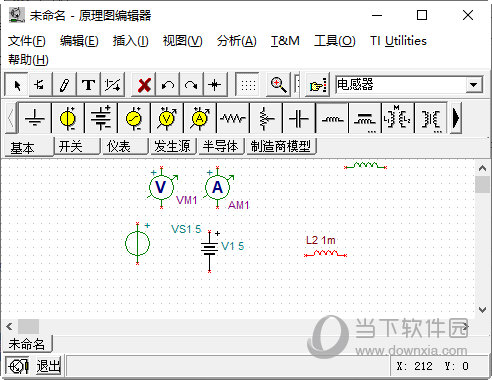Open the 电感器 component dropdown
Screen dimensions: 492x380
pos(474,85)
